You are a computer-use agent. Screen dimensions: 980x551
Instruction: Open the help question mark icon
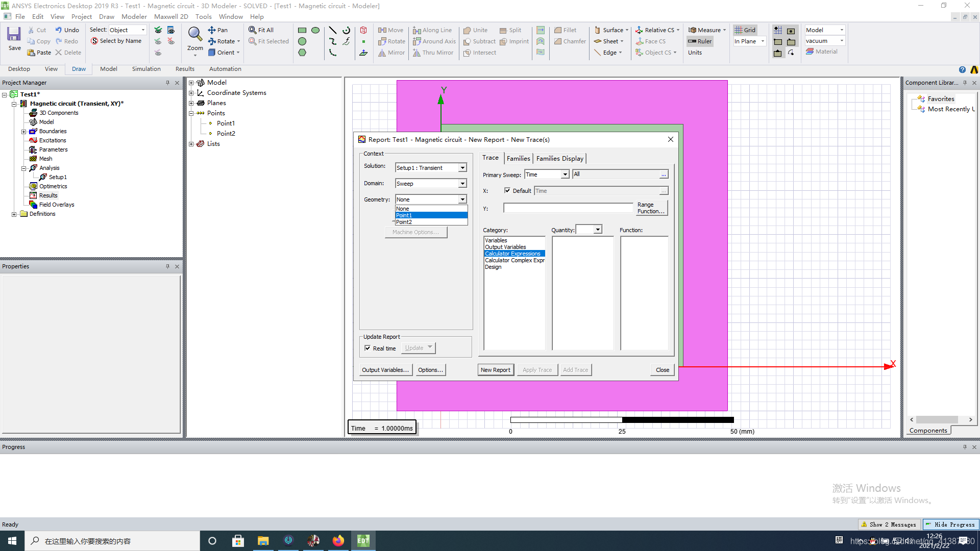[x=962, y=70]
